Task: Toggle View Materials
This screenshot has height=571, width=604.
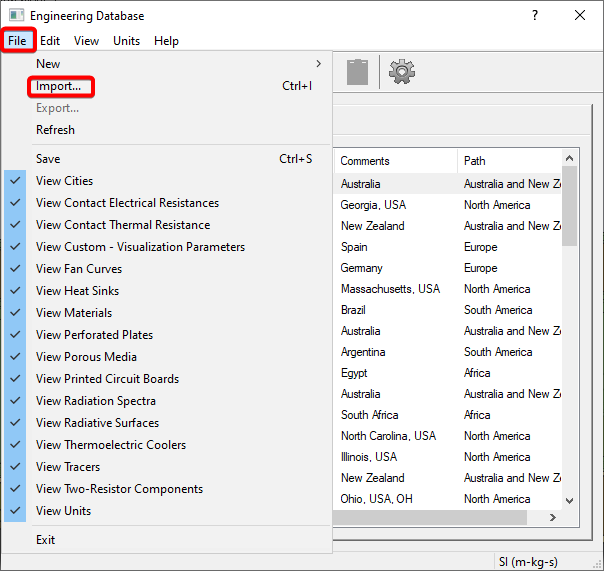Action: point(168,312)
